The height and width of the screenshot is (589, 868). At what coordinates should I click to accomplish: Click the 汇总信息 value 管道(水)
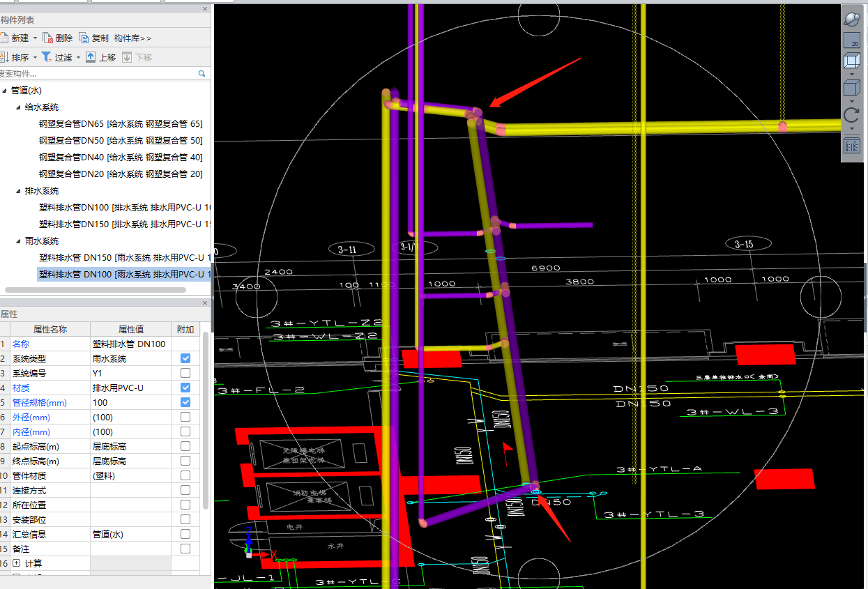pyautogui.click(x=130, y=534)
